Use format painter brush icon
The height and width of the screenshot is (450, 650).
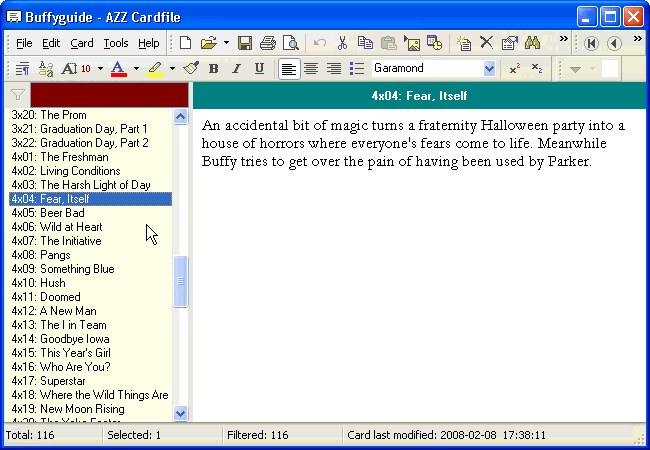[191, 68]
